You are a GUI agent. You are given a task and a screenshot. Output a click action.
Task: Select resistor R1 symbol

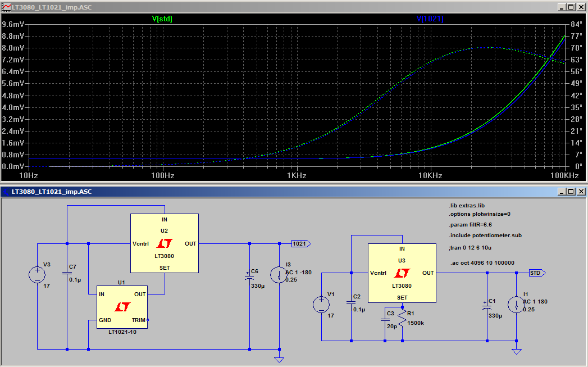402,318
